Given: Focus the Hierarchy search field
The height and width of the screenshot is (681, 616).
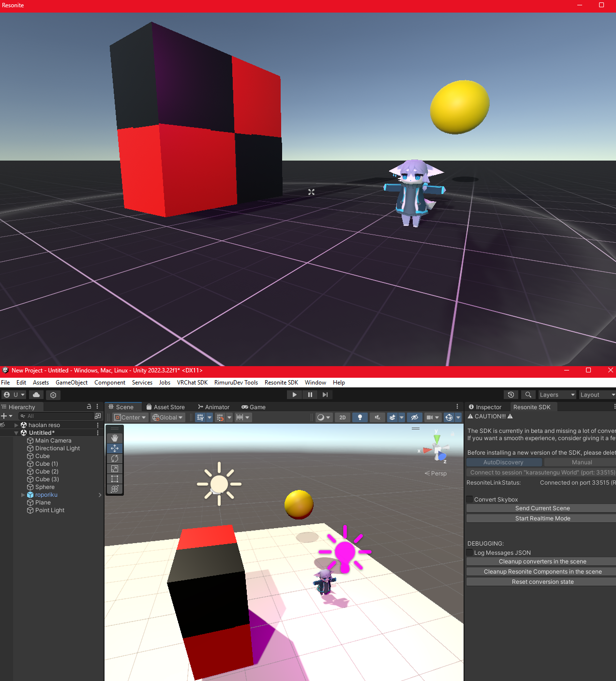Looking at the screenshot, I should (58, 416).
